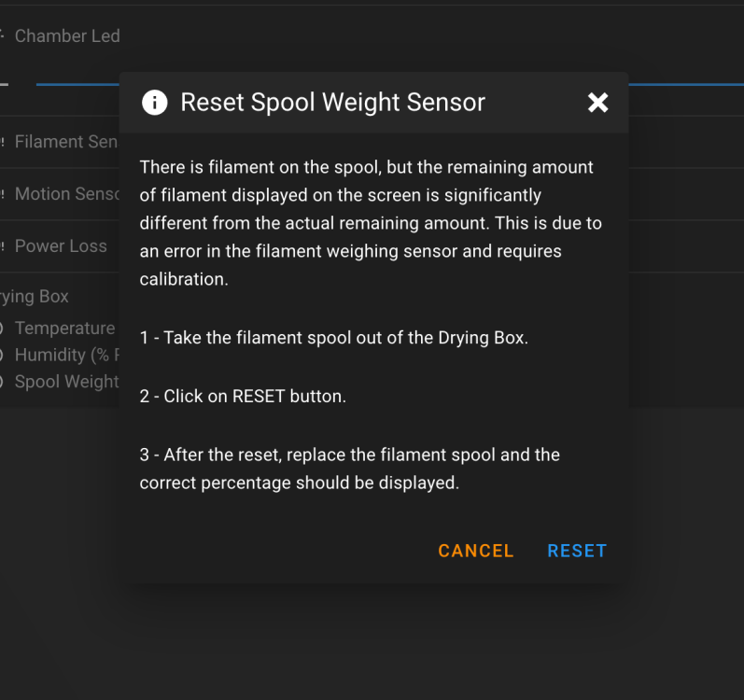744x700 pixels.
Task: Click the step 2 RESET instruction line
Action: coord(243,396)
